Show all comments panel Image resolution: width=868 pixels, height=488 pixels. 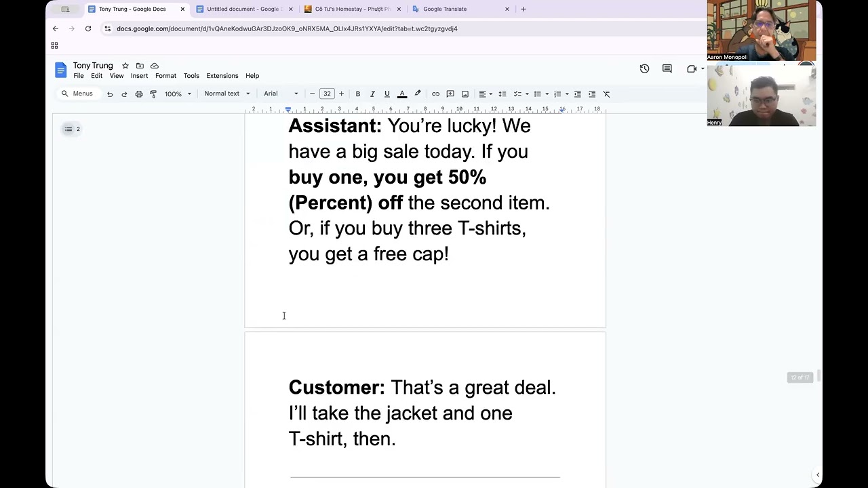click(x=667, y=68)
